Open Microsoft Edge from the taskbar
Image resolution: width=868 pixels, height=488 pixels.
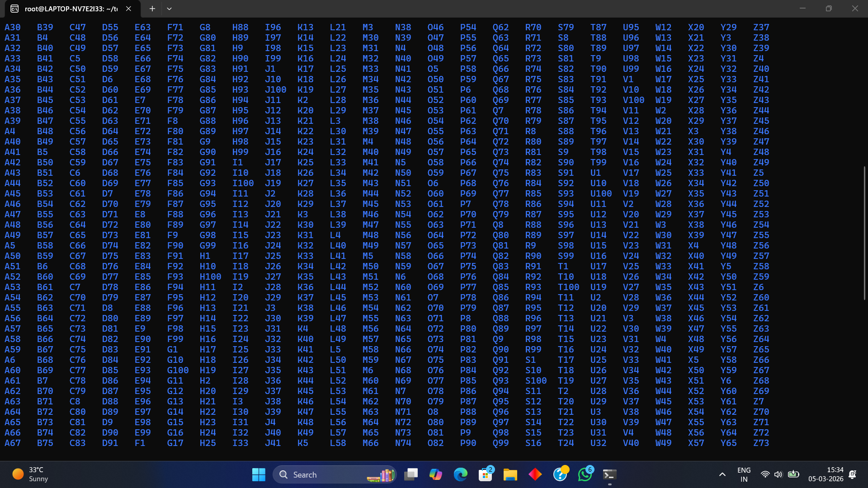(x=460, y=474)
